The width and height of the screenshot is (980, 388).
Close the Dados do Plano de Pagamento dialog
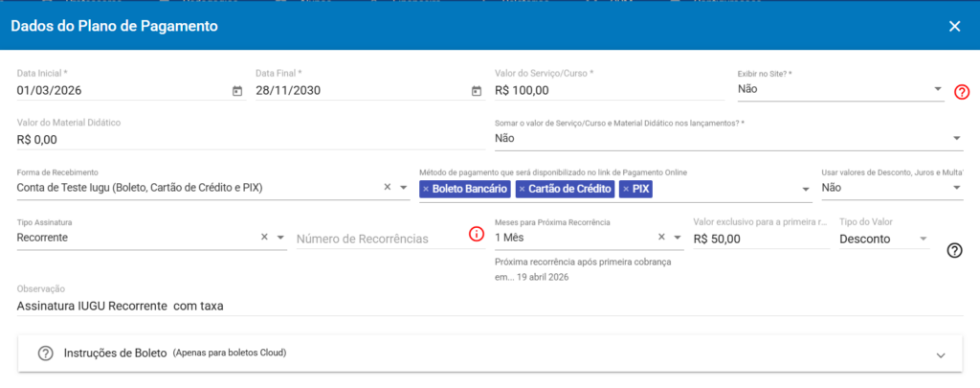pyautogui.click(x=954, y=26)
